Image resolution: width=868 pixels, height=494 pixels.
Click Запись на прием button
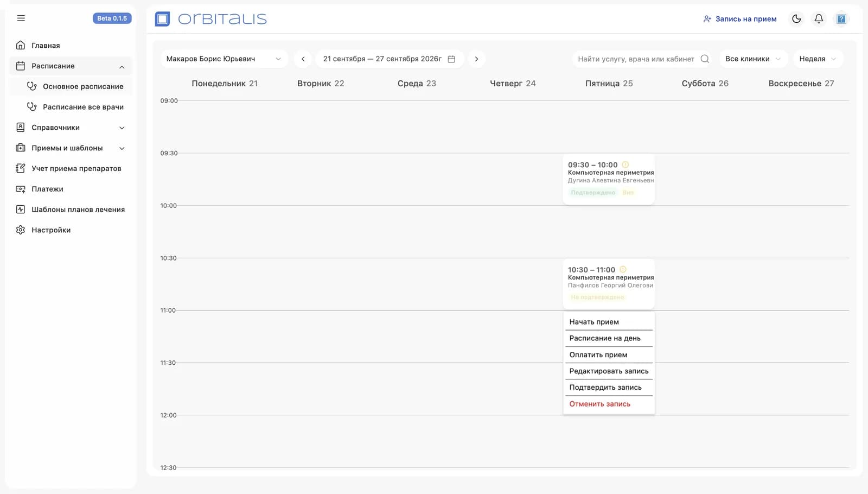(x=739, y=19)
